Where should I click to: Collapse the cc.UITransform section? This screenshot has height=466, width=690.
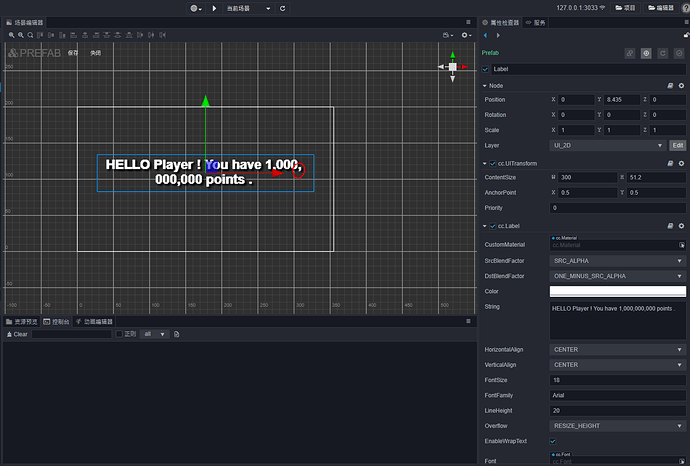click(484, 164)
